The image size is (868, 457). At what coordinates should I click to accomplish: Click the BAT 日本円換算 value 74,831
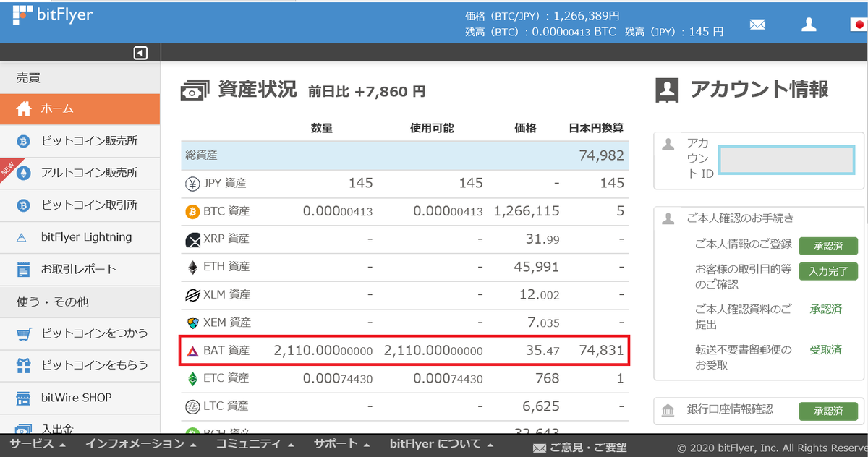point(601,351)
